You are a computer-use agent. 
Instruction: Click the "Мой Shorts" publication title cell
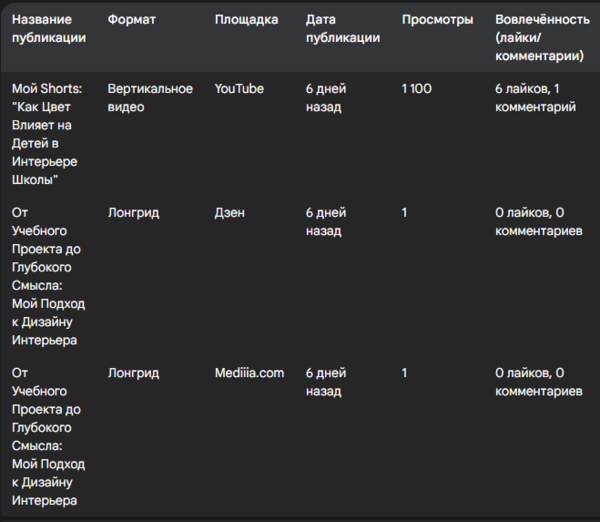[48, 134]
